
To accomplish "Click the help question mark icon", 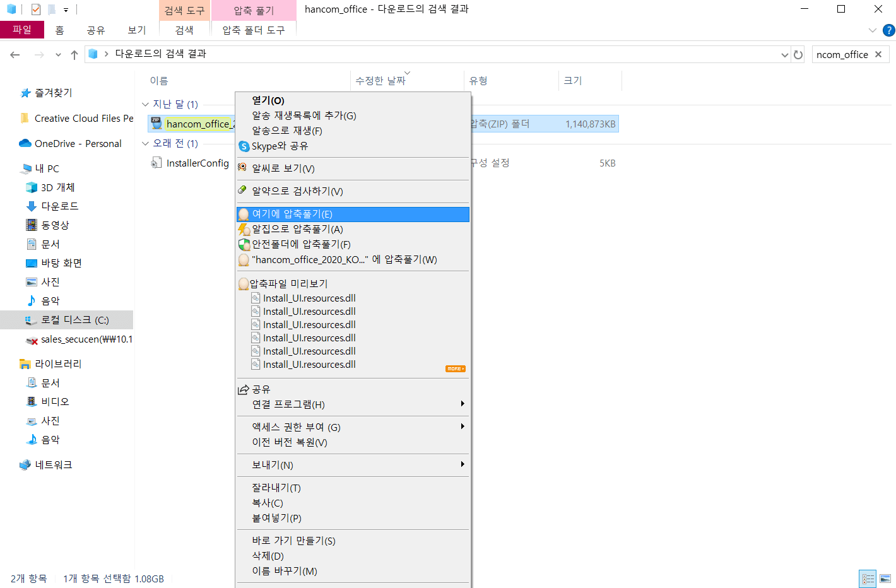I will (x=889, y=30).
